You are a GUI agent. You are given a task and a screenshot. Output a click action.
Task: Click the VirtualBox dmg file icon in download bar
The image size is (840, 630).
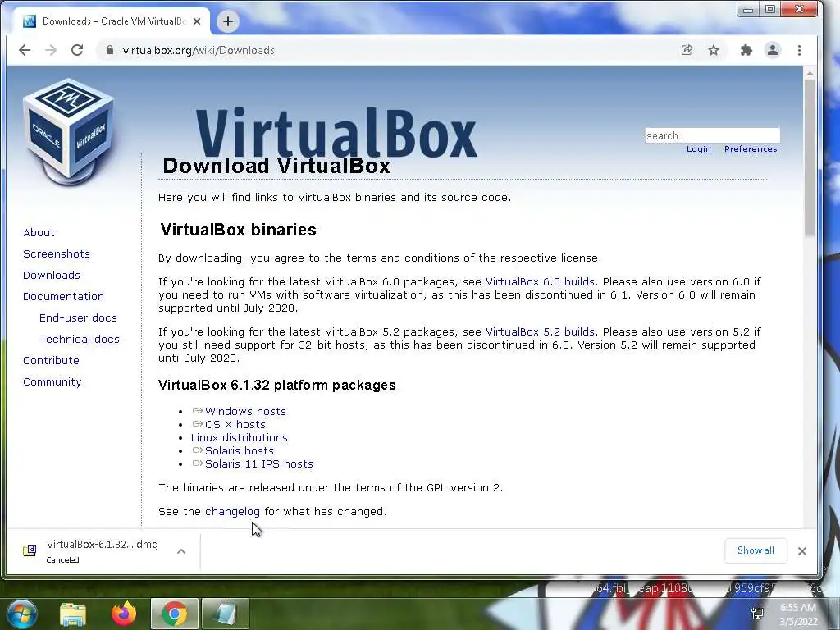coord(30,550)
